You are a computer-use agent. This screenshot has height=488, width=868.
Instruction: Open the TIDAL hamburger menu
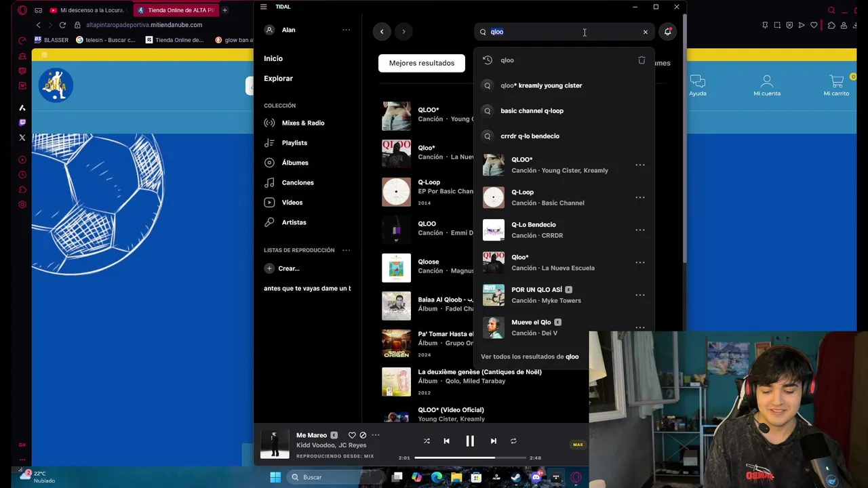click(263, 7)
